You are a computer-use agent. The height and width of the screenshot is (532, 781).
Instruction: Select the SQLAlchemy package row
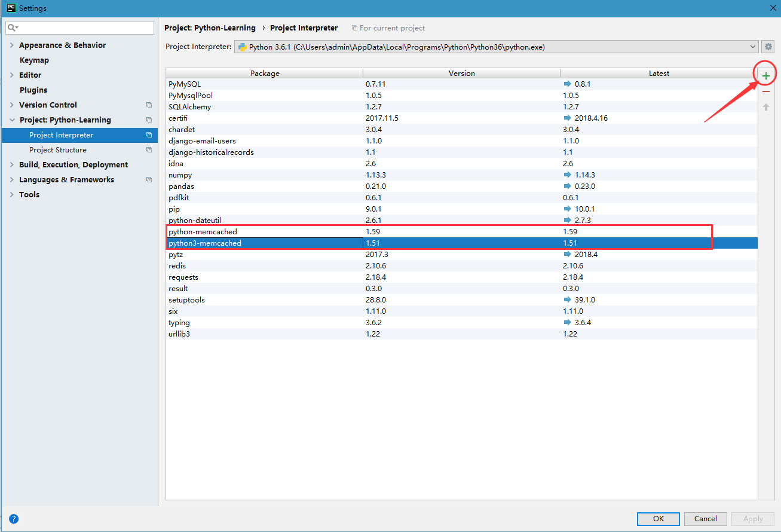pyautogui.click(x=462, y=107)
